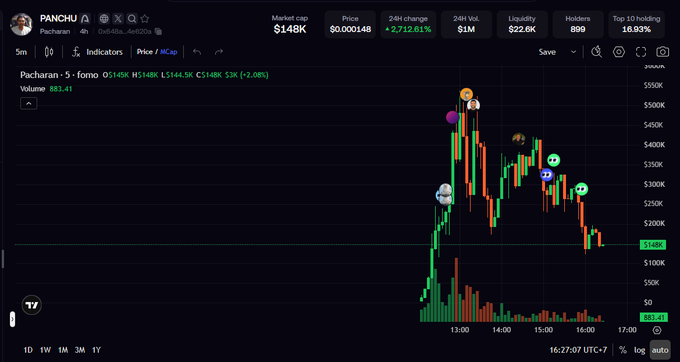Image resolution: width=680 pixels, height=362 pixels.
Task: Click the blue smiley trade marker
Action: (547, 175)
